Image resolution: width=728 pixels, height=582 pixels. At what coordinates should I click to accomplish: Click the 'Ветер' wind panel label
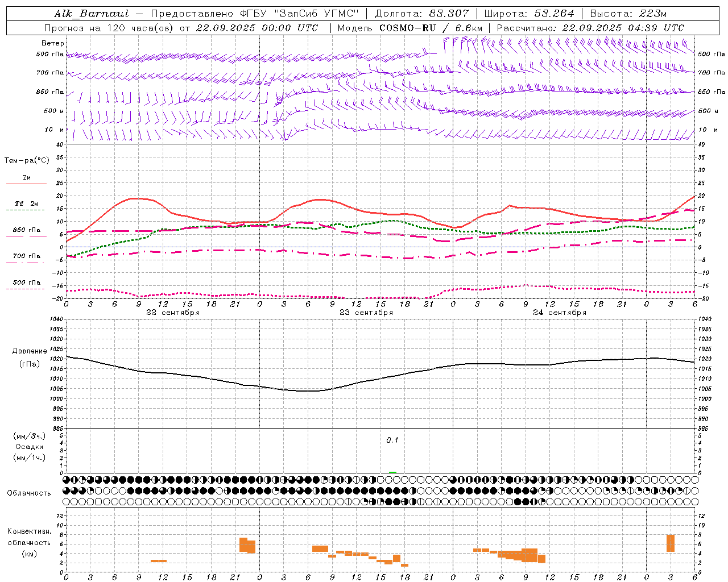pyautogui.click(x=53, y=43)
